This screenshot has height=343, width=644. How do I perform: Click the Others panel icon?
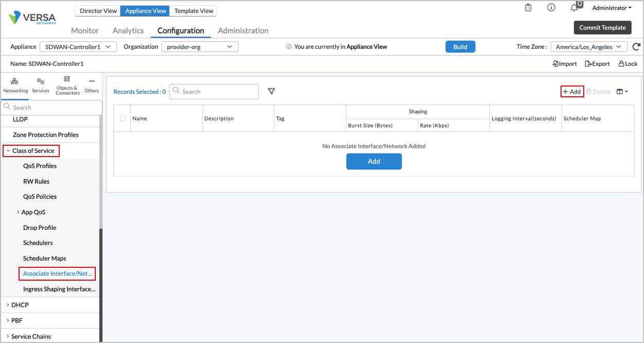[x=91, y=84]
